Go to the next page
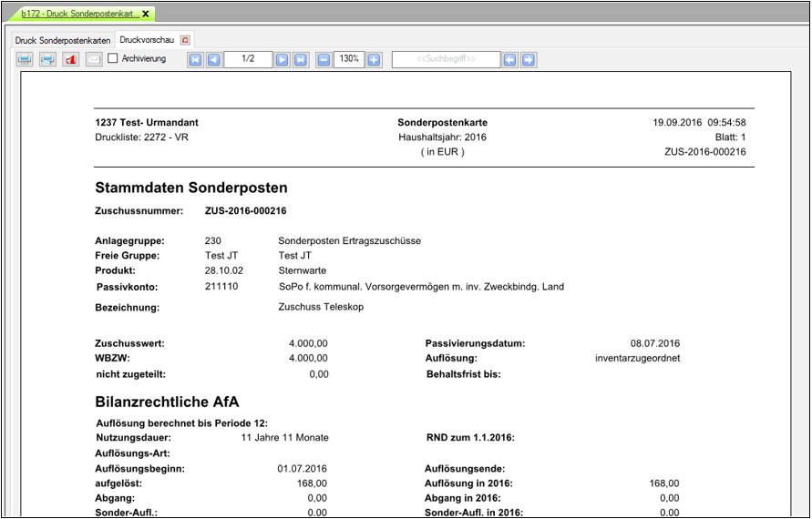812x519 pixels. tap(283, 59)
